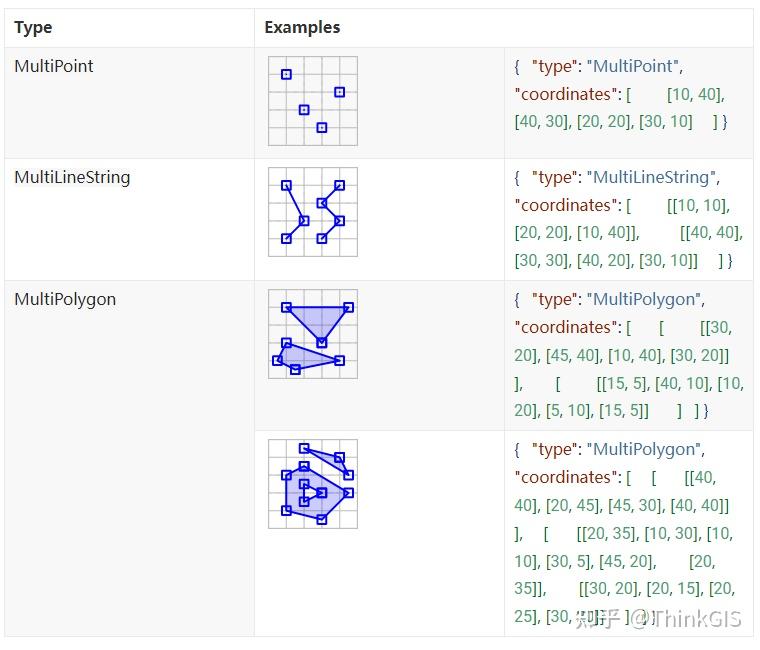Viewport: 760px width, 650px height.
Task: Click the MultiPolygon diagram with hole
Action: coord(313,484)
